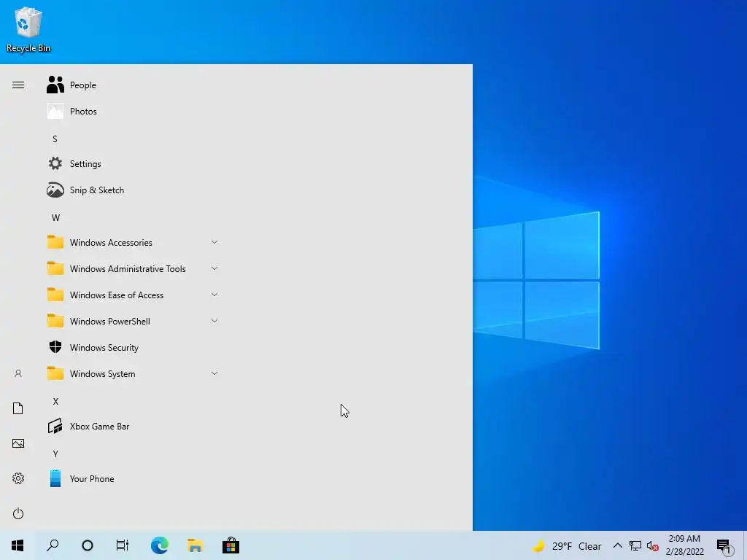Launch Xbox Game Bar icon
Screen dimensions: 747x560
pos(55,426)
